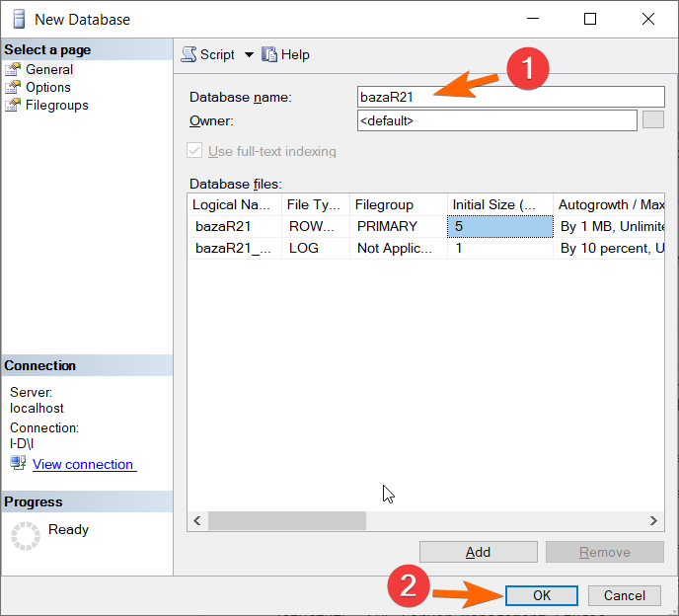
Task: Click the Cancel button
Action: [625, 595]
